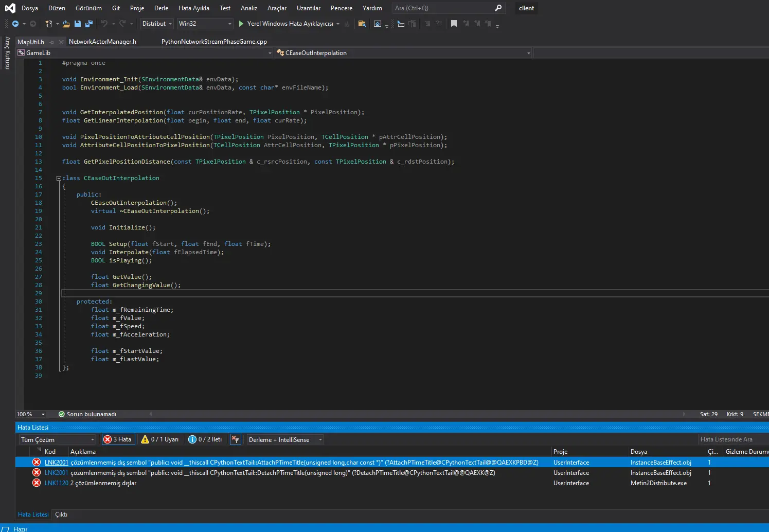Switch to the Çıktı output tab

click(61, 515)
